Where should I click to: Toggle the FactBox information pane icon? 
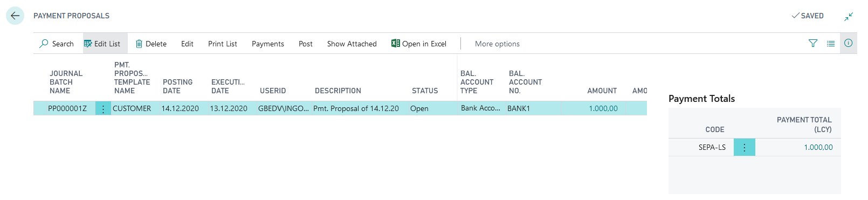point(849,43)
